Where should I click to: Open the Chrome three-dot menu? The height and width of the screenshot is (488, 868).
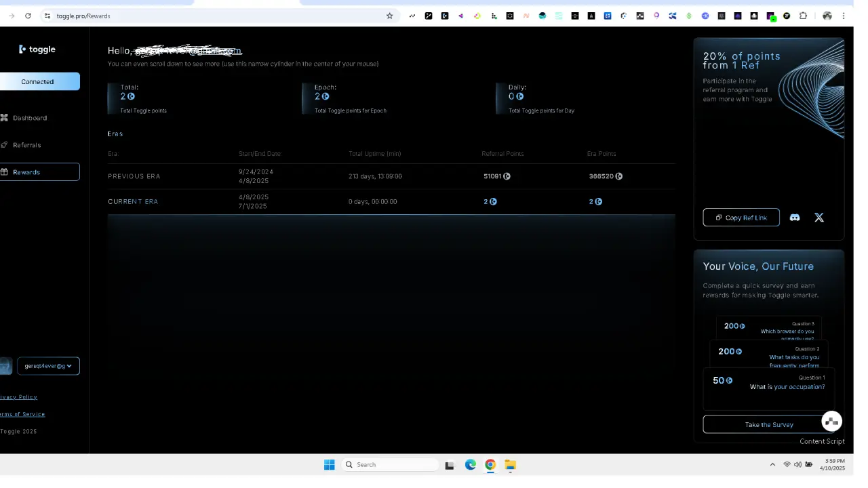click(x=844, y=16)
